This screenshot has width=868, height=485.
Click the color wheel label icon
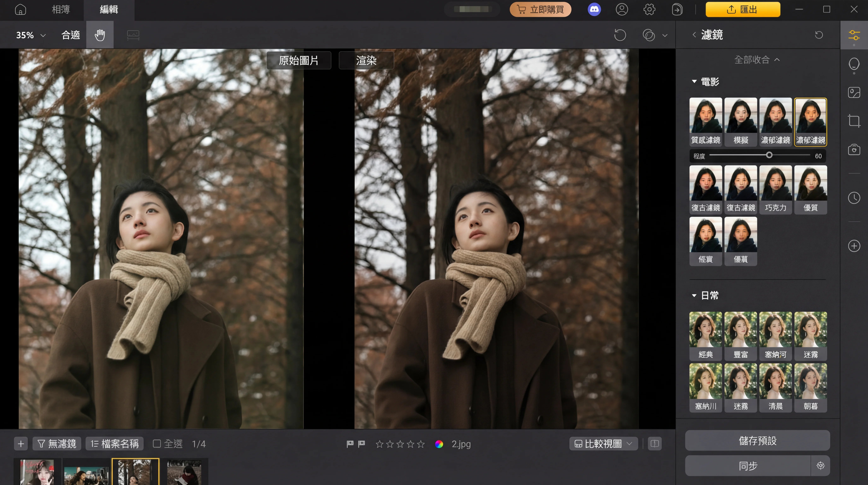coord(439,444)
